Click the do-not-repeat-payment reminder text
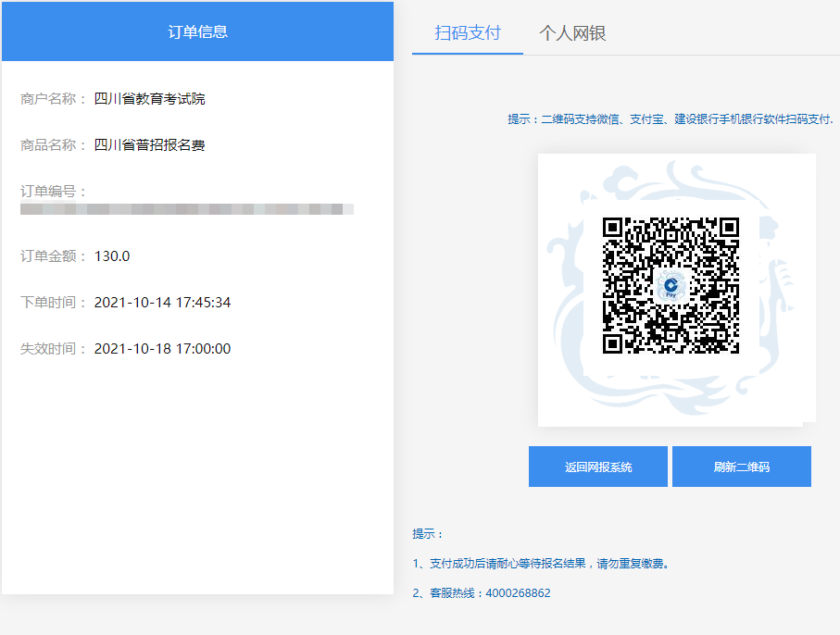The height and width of the screenshot is (635, 840). coord(541,563)
